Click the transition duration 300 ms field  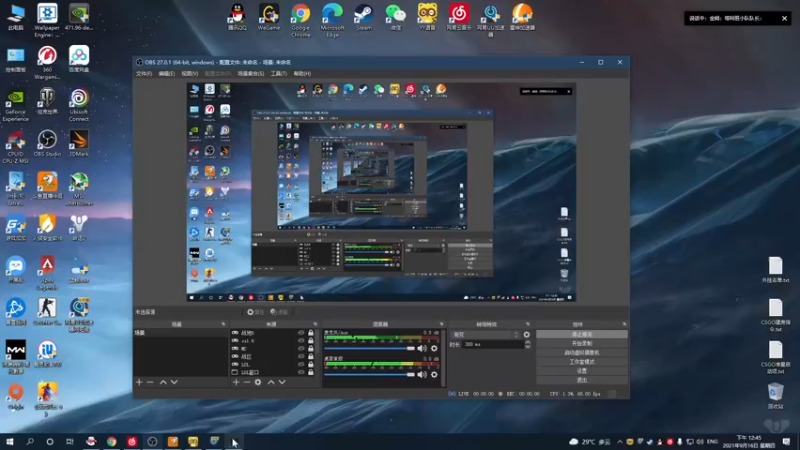click(x=492, y=345)
